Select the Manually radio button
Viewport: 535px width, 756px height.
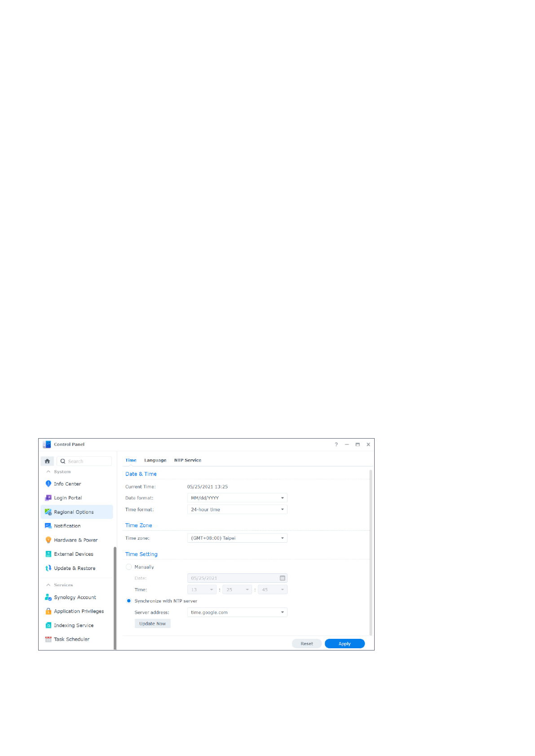[x=129, y=567]
